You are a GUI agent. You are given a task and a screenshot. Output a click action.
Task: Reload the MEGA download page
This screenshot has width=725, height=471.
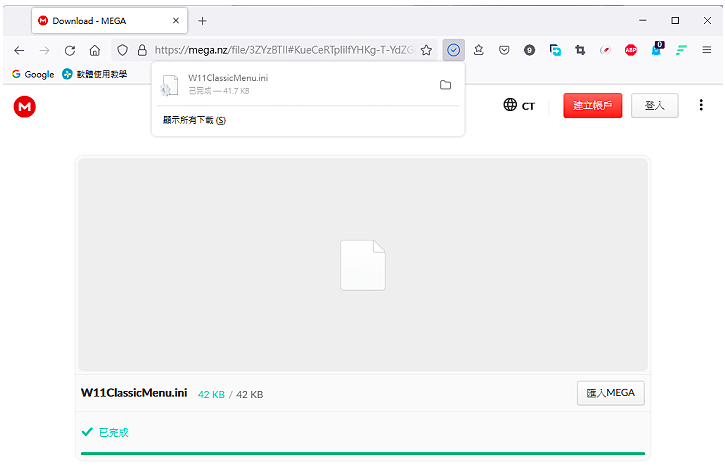coord(70,50)
